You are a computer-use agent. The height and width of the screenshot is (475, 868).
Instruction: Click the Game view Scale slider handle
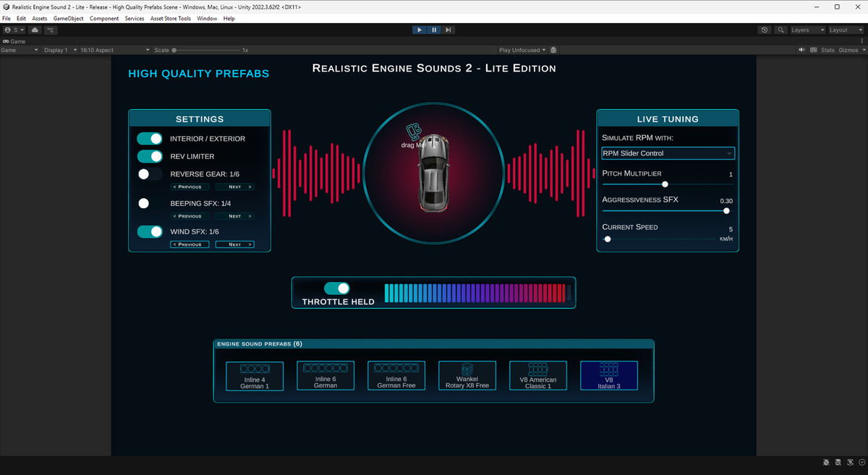pyautogui.click(x=174, y=50)
